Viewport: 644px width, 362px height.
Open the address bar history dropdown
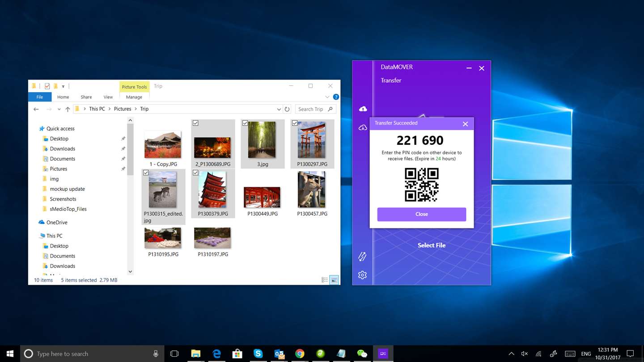(x=279, y=109)
